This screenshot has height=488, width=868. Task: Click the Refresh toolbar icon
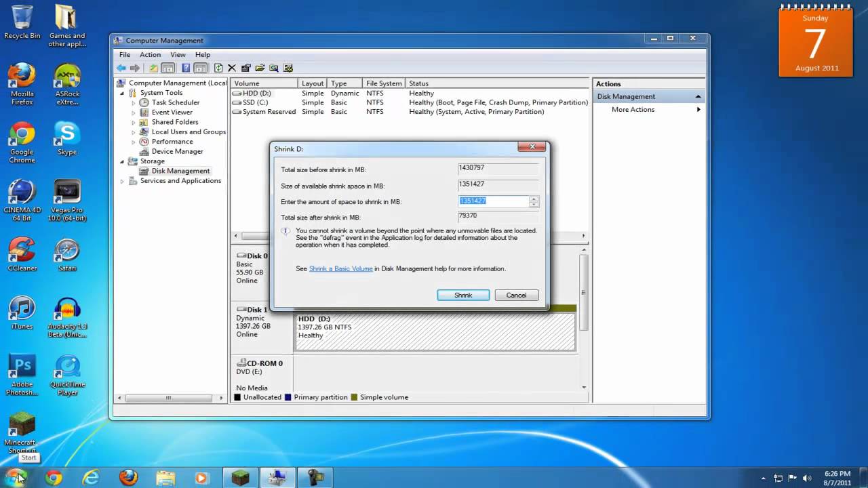(x=218, y=68)
